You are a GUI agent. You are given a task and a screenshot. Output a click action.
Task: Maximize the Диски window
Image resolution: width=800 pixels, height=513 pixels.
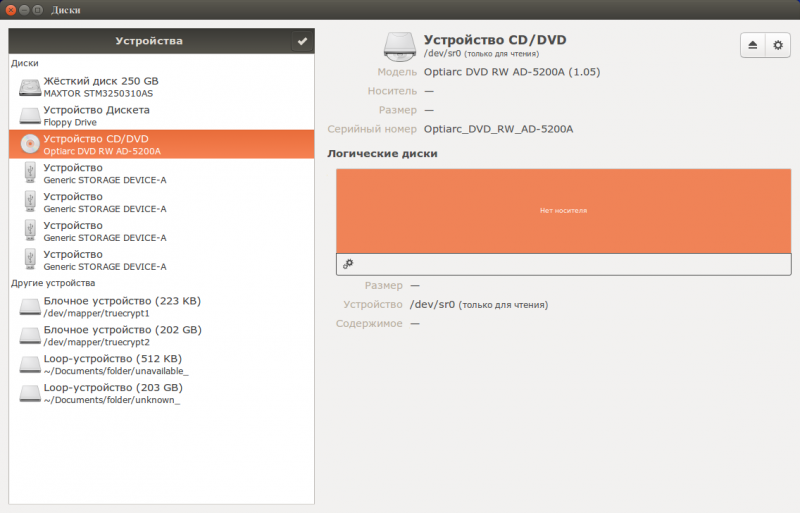(x=37, y=10)
